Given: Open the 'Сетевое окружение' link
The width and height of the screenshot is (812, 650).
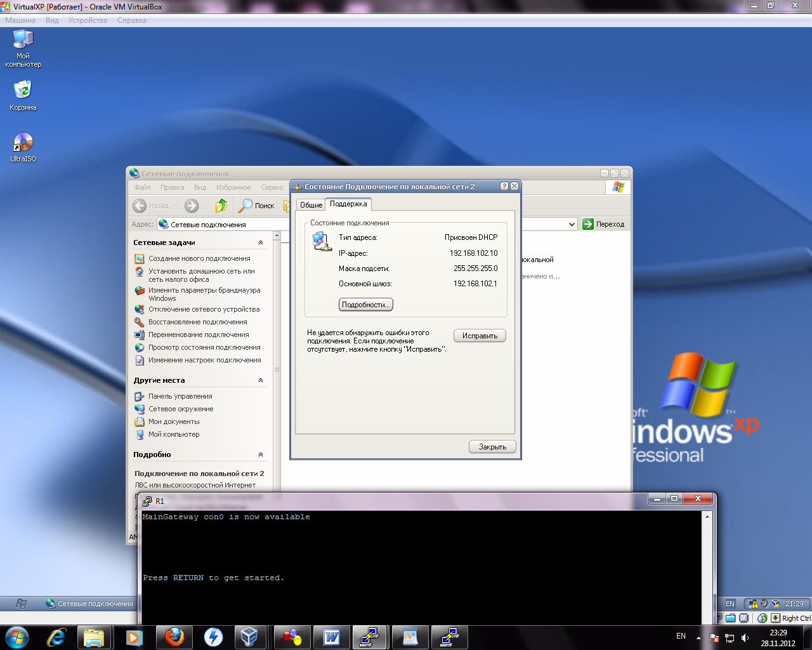Looking at the screenshot, I should (x=181, y=409).
